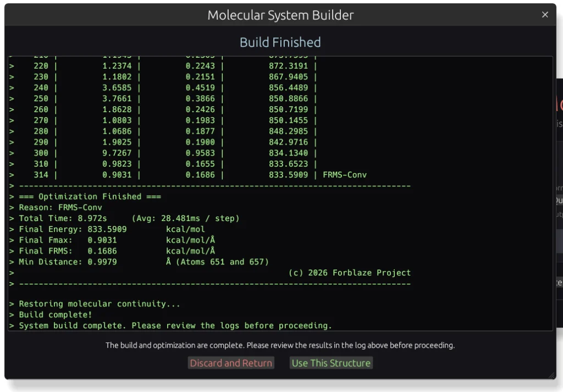Click the review results notice below log

(280, 346)
